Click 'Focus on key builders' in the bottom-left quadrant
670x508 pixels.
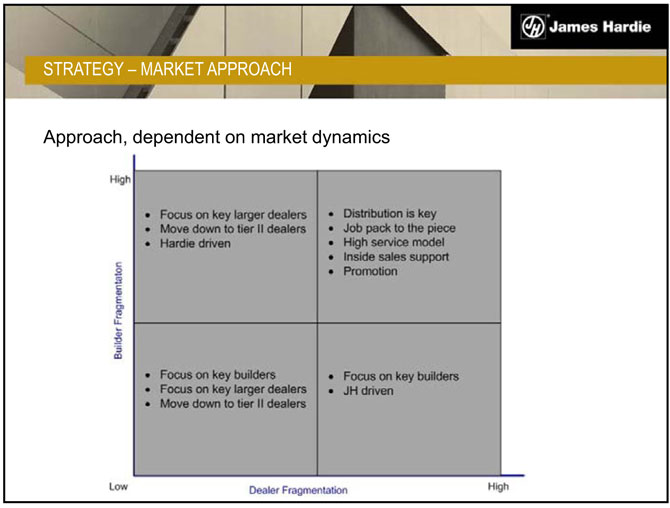(217, 375)
